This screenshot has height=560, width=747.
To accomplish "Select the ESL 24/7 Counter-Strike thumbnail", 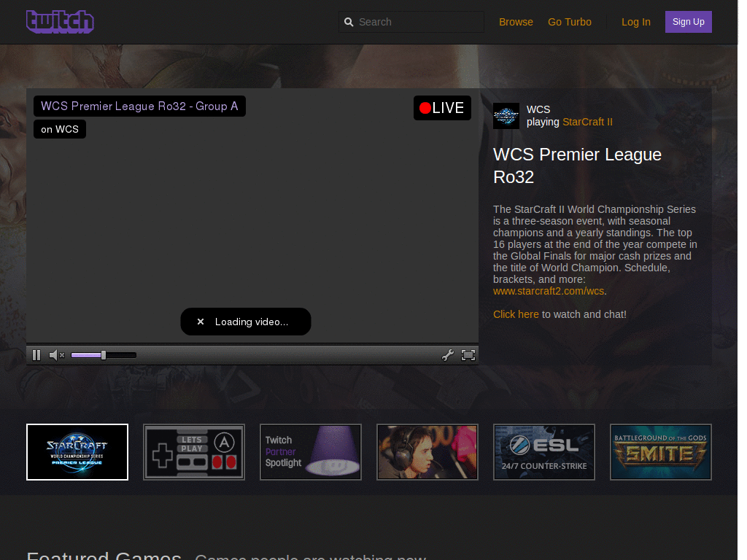I will [x=544, y=452].
